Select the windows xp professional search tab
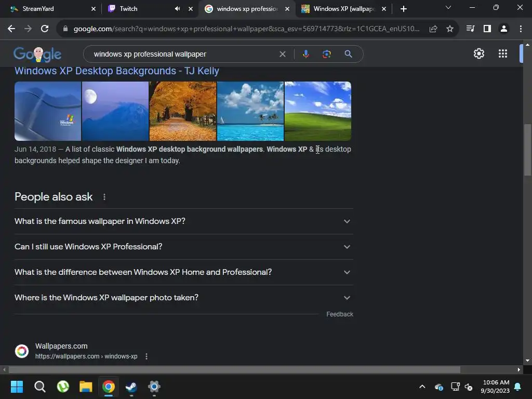 (x=247, y=9)
